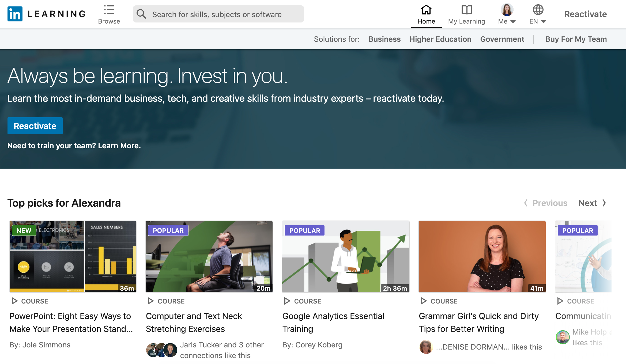Open PowerPoint course thumbnail image

(x=73, y=257)
